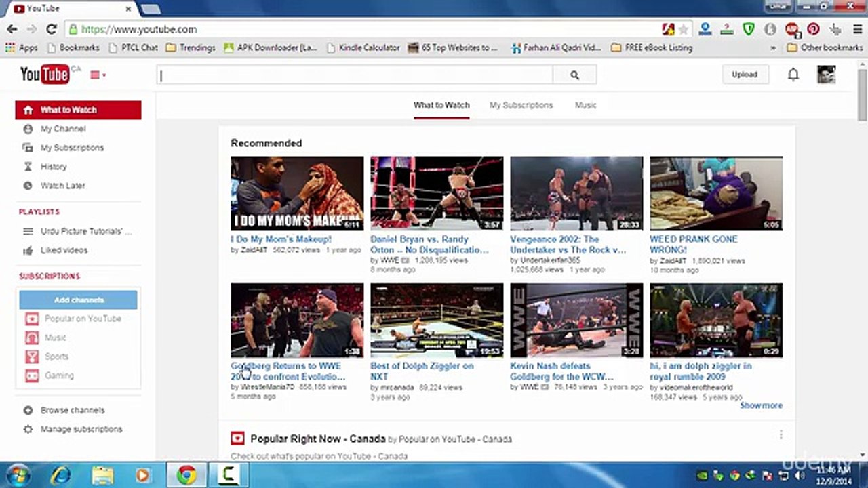Open the Undertakerfan365 channel link
The image size is (868, 488).
[x=550, y=260]
